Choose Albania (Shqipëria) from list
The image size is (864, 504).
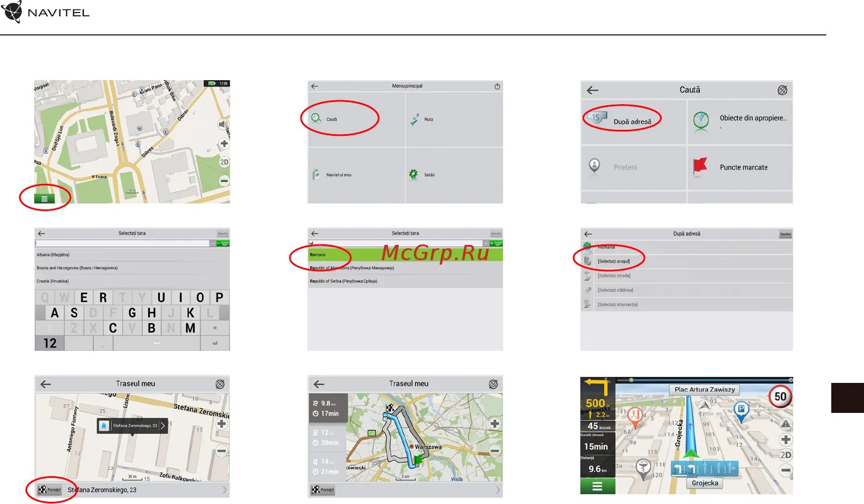[x=132, y=255]
